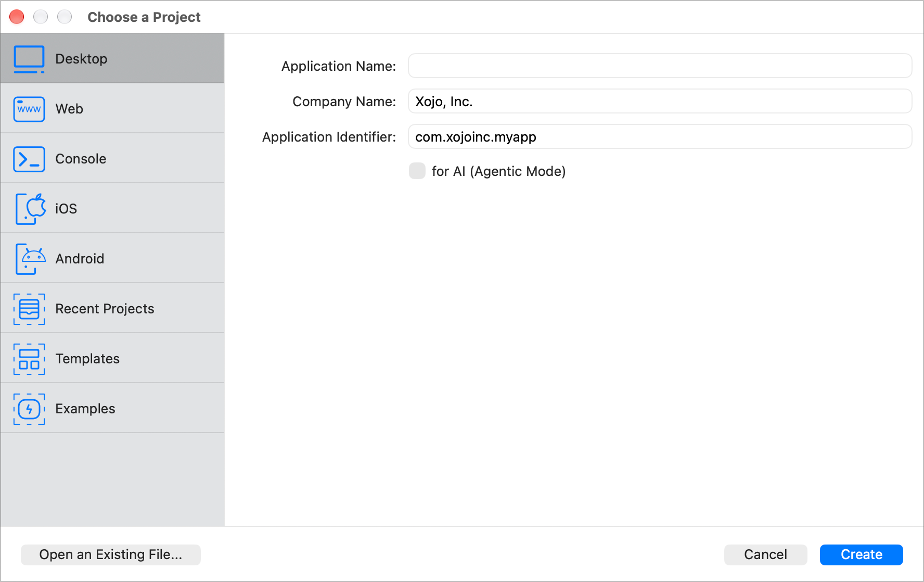Click the "Android" label in sidebar
924x582 pixels.
click(x=80, y=259)
